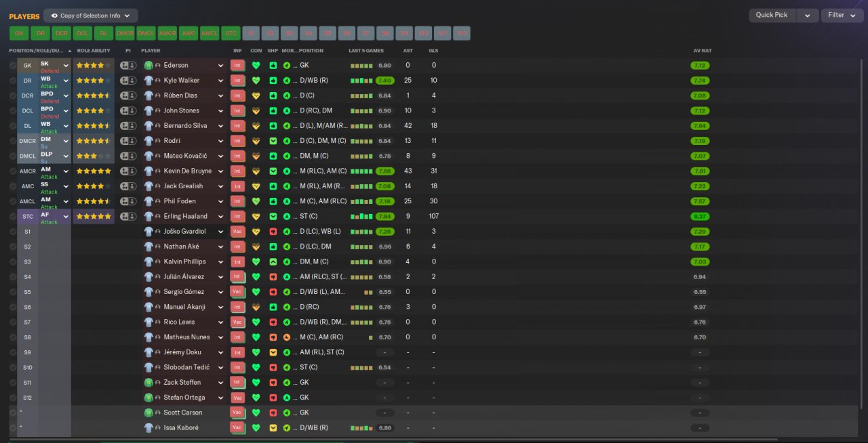Click Issa Kaboré's morale icon
This screenshot has height=443, width=868.
[x=287, y=428]
